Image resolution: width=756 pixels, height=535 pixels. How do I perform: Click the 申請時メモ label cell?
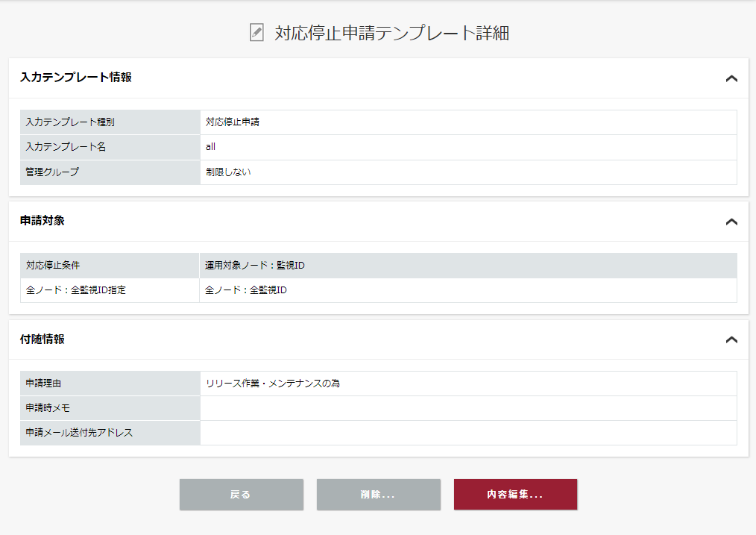pyautogui.click(x=110, y=408)
